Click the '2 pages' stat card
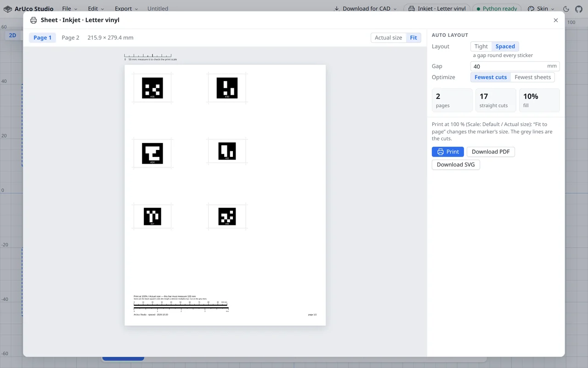Screen dimensions: 588x368 (452, 100)
